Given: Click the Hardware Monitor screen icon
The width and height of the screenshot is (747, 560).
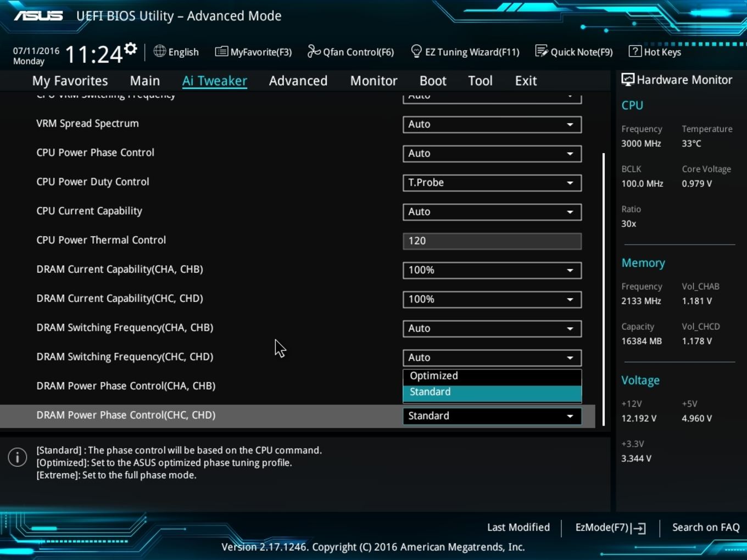Looking at the screenshot, I should [x=627, y=80].
